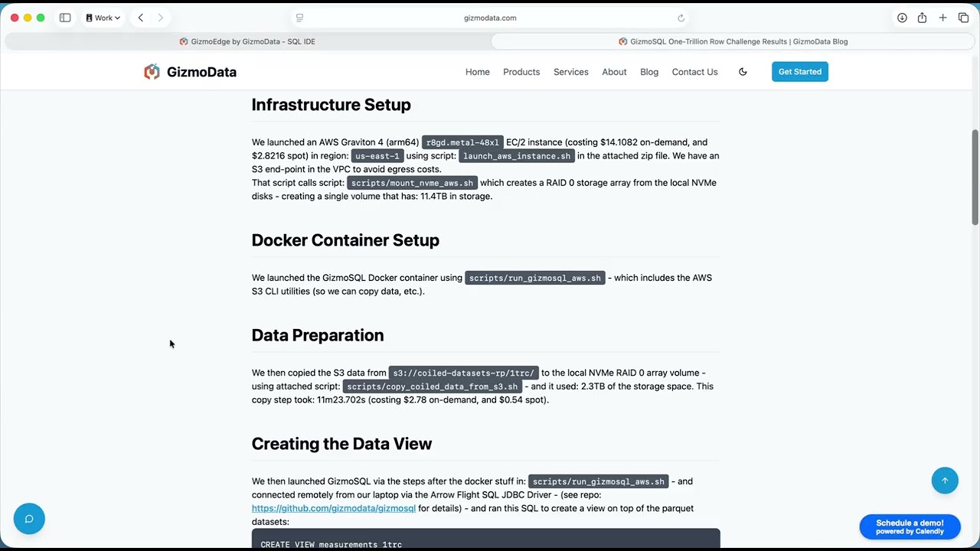980x551 pixels.
Task: Click CREATE VIEW measurements_1trc code line
Action: pyautogui.click(x=331, y=544)
